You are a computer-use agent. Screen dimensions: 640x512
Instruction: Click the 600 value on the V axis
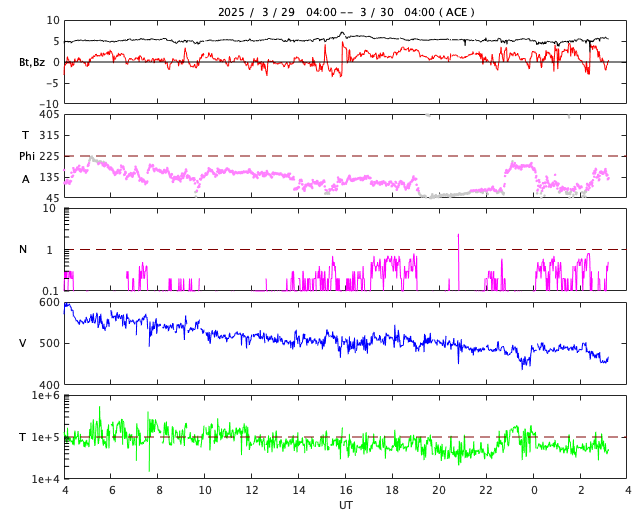coord(49,302)
